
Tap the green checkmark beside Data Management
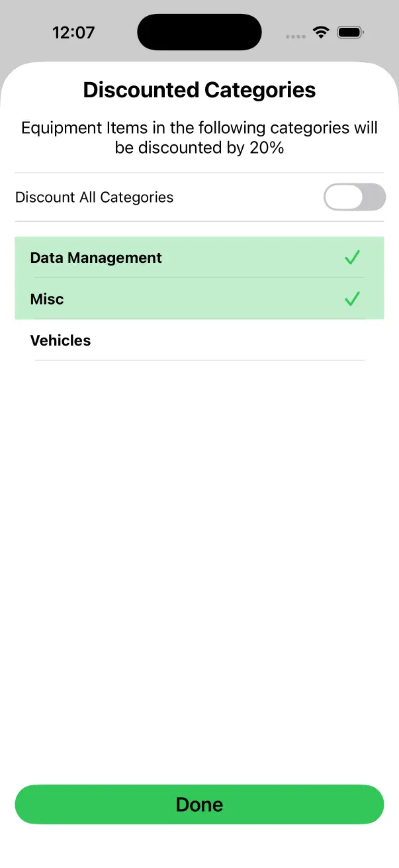[x=352, y=258]
